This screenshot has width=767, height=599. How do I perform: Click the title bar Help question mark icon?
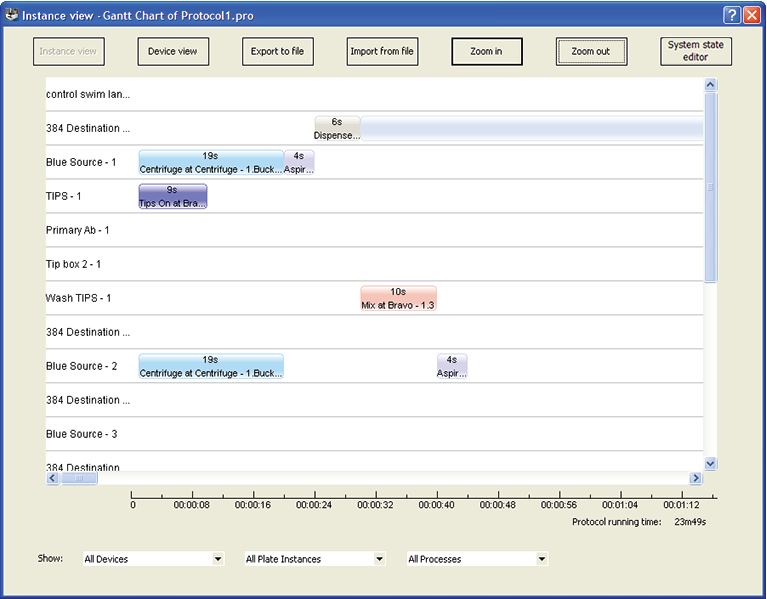[x=732, y=15]
